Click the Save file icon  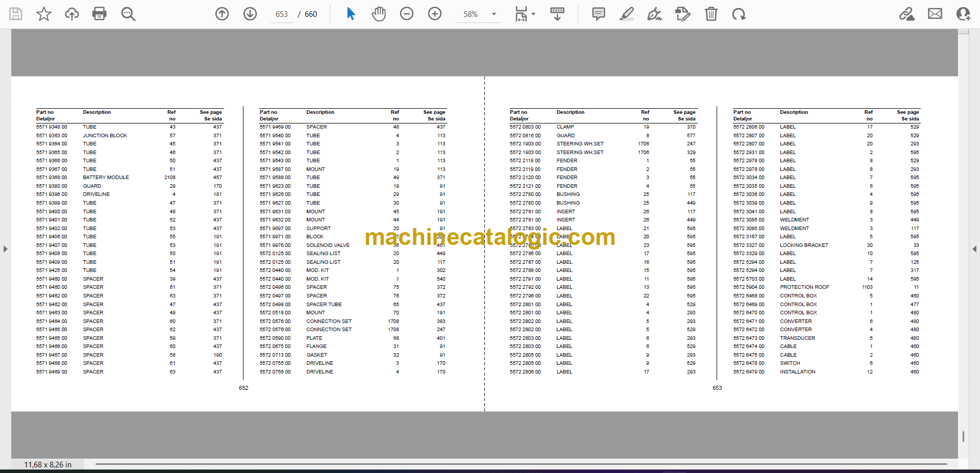point(16,14)
